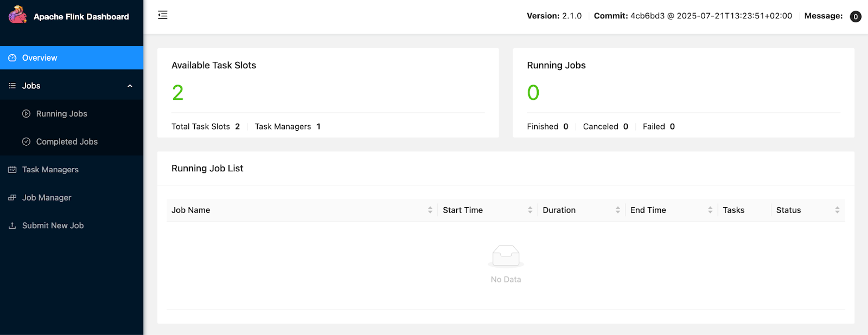
Task: Click the Running Job List heading
Action: [x=207, y=169]
